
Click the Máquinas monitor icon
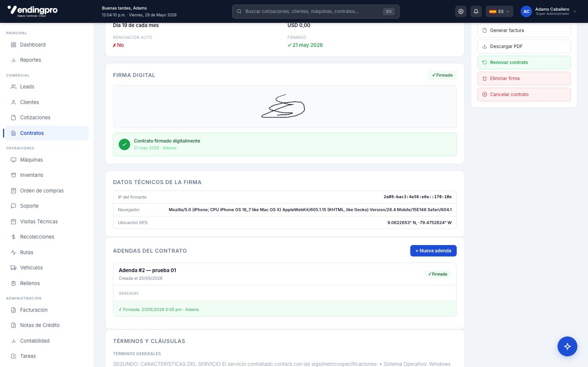(13, 160)
